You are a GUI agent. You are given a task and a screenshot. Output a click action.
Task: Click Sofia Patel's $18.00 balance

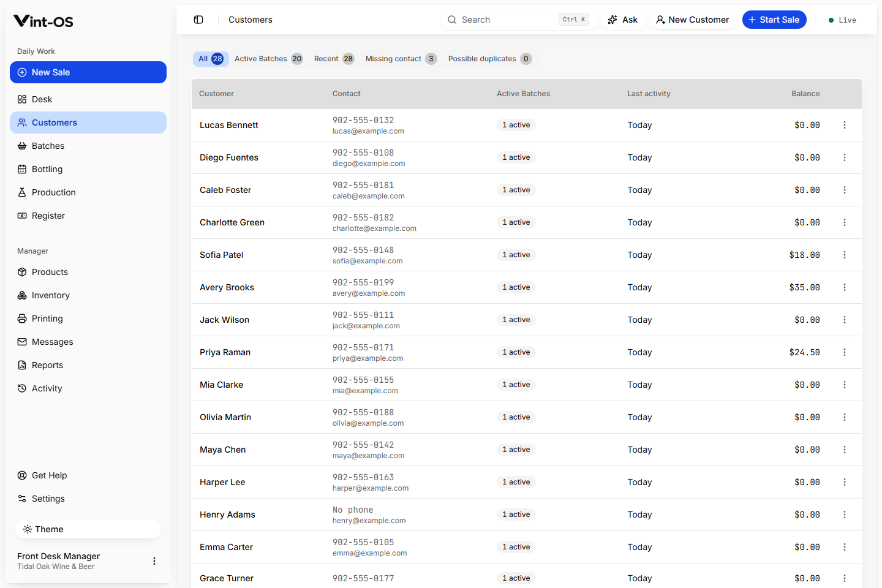click(804, 255)
